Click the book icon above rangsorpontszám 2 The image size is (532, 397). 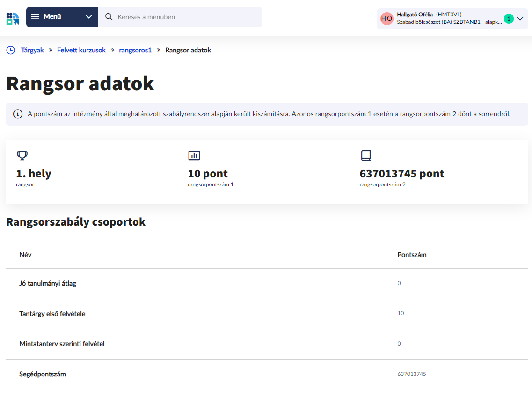(x=365, y=155)
